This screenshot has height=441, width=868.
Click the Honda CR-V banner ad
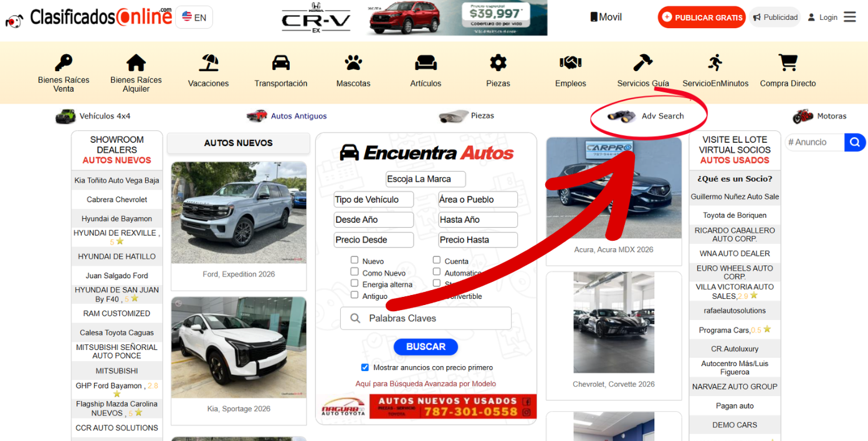tap(414, 18)
